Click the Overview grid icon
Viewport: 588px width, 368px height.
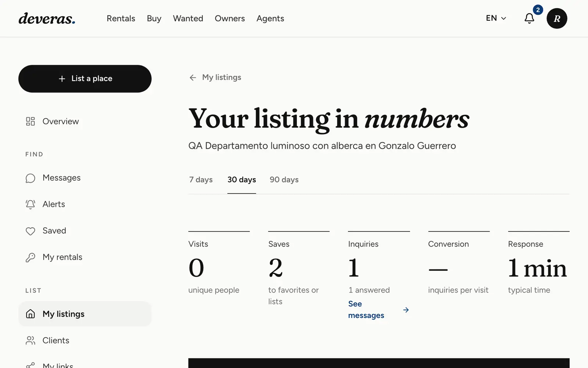click(31, 121)
